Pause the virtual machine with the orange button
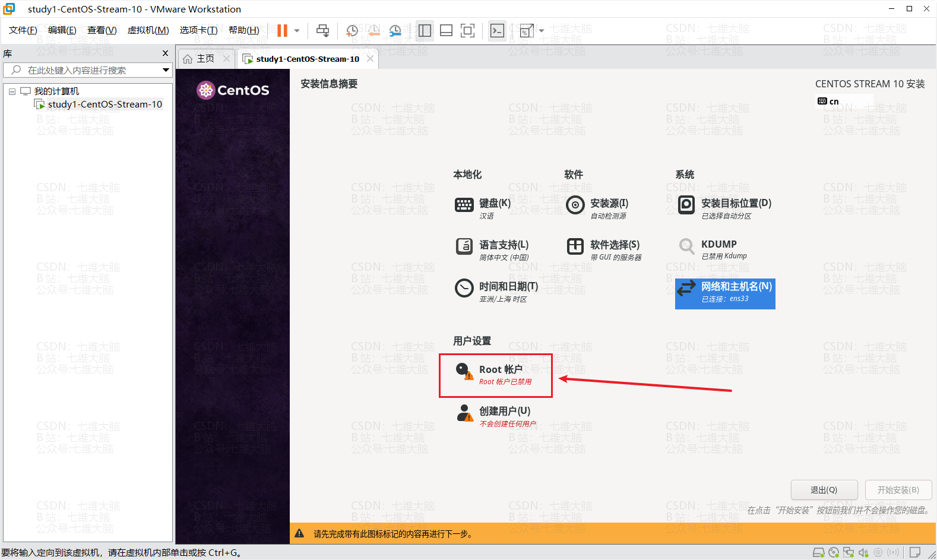 (283, 30)
